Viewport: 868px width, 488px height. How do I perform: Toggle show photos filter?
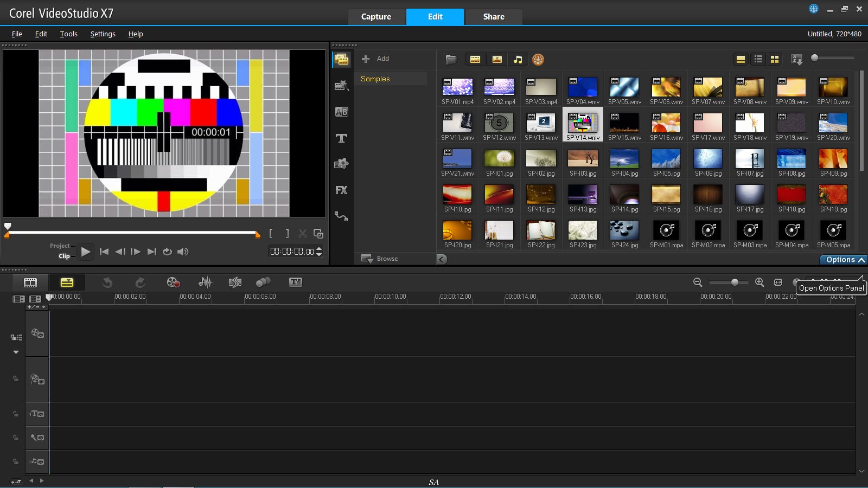[497, 60]
